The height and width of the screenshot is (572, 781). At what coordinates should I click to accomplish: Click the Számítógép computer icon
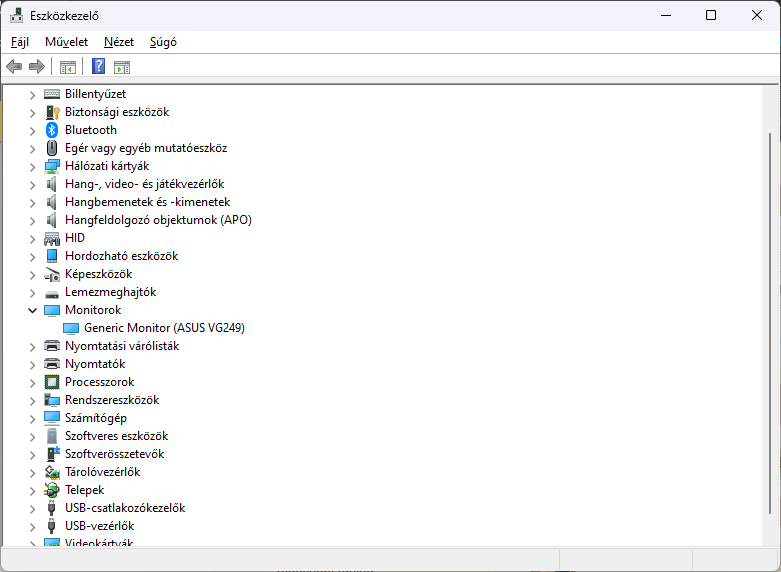pos(52,418)
